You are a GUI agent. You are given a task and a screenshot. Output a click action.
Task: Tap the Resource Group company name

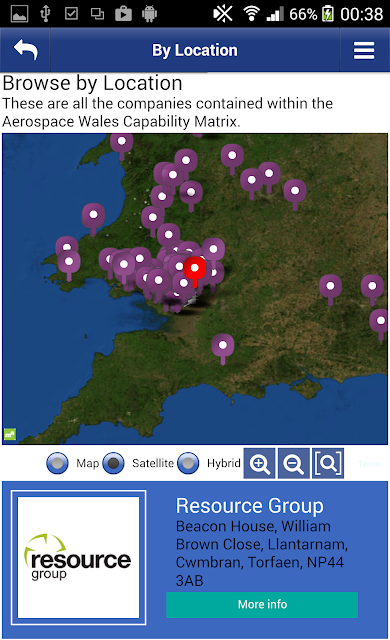(250, 506)
